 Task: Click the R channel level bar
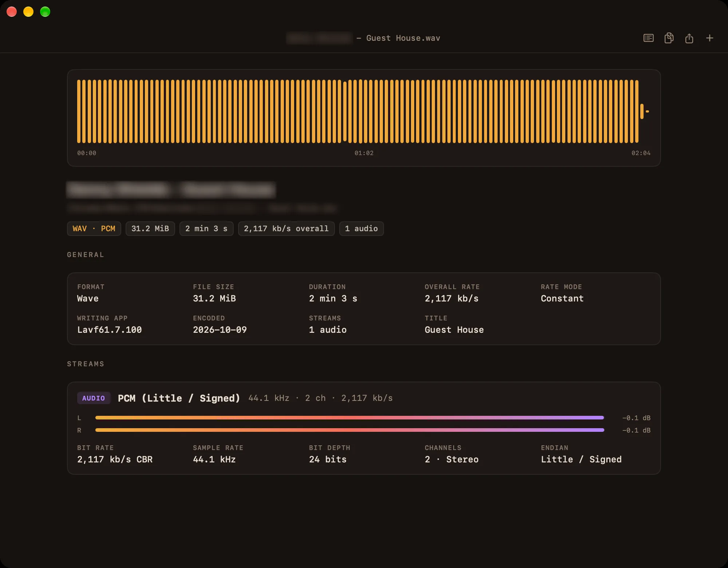tap(350, 430)
